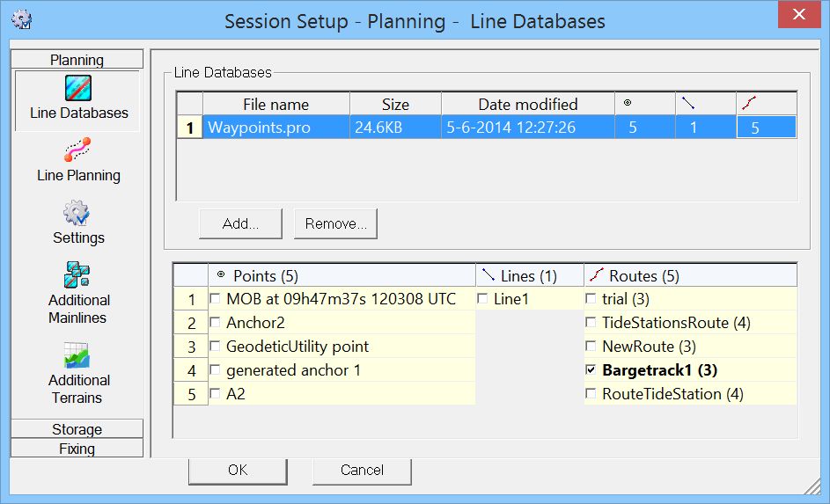Open the Line Planning icon
830x504 pixels.
coord(78,150)
